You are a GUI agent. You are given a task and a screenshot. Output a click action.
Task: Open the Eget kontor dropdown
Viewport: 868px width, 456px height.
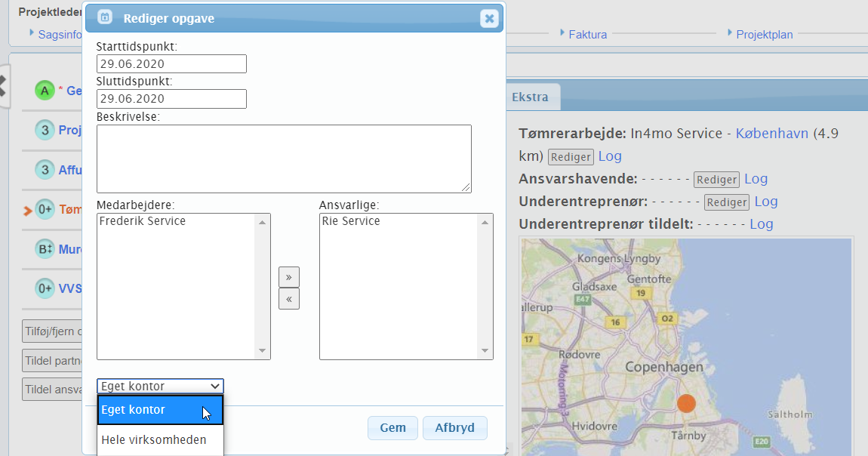(x=160, y=386)
